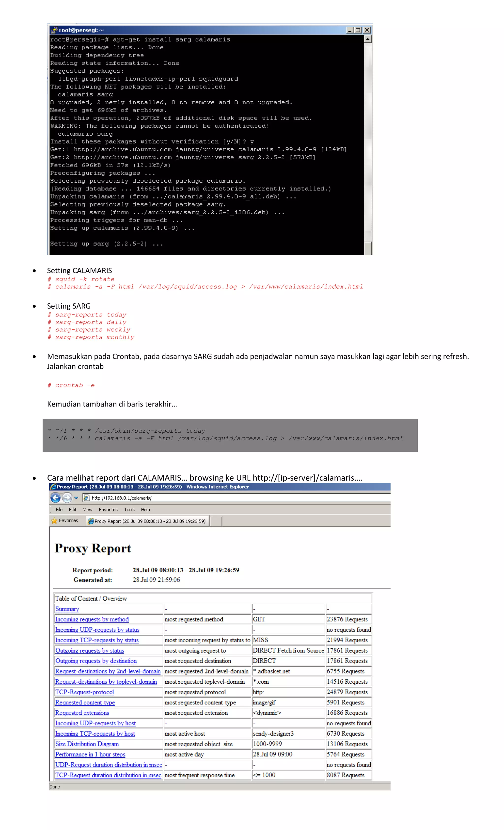The width and height of the screenshot is (504, 830).
Task: Select the Proxy Report browser tab
Action: (147, 521)
